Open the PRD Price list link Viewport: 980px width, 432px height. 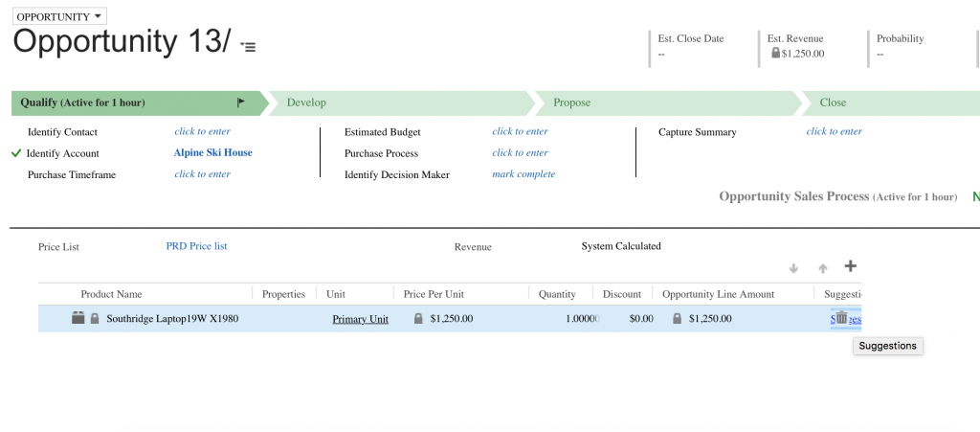coord(196,246)
